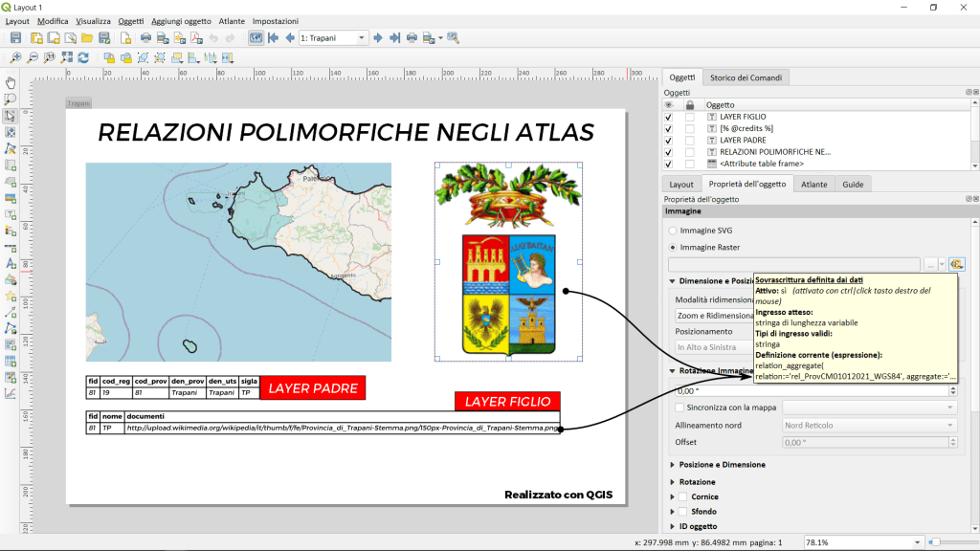Toggle visibility checkbox for LAYER FIGLIO
This screenshot has width=980, height=551.
668,117
